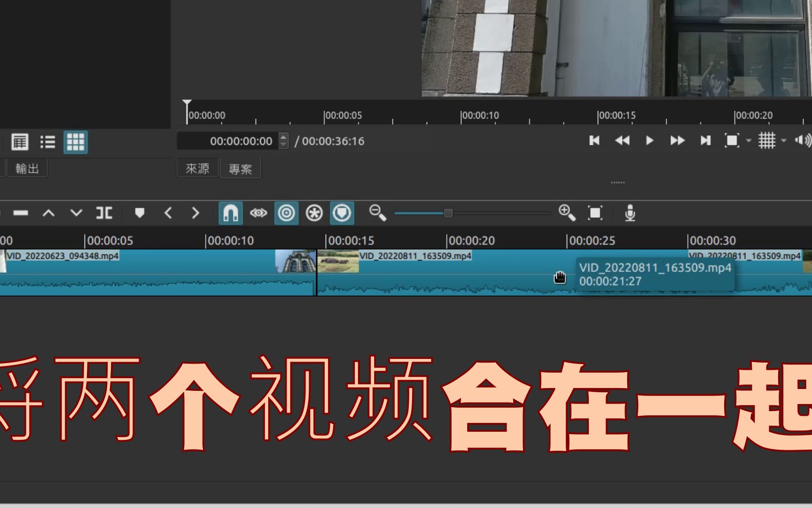Click the zone target icon in timeline toolbar
The image size is (812, 508).
(x=287, y=213)
